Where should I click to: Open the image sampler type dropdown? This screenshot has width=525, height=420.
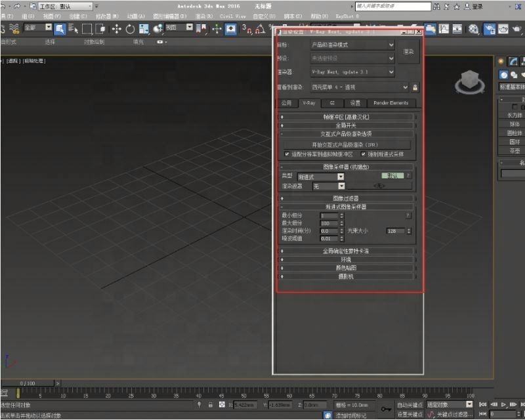pos(321,177)
